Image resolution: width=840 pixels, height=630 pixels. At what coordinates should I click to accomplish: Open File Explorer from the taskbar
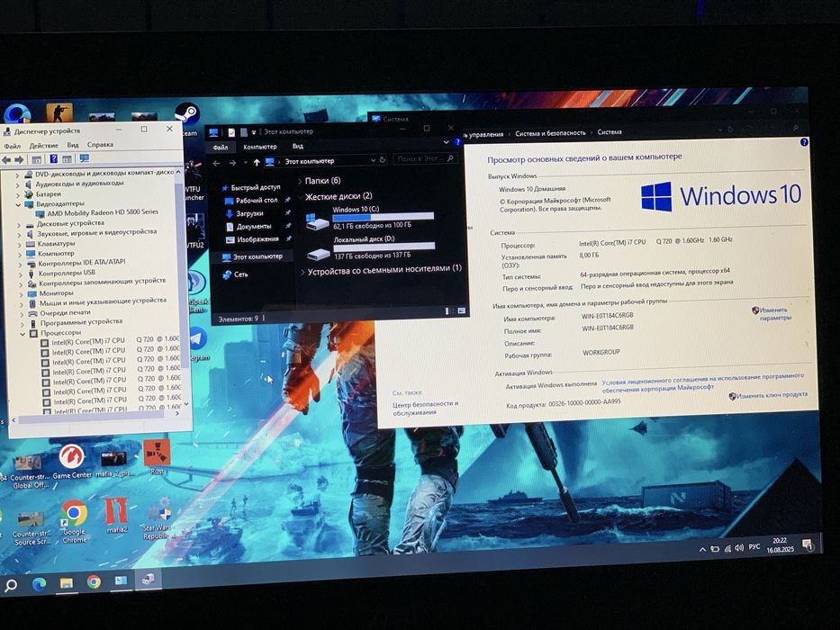pyautogui.click(x=67, y=583)
